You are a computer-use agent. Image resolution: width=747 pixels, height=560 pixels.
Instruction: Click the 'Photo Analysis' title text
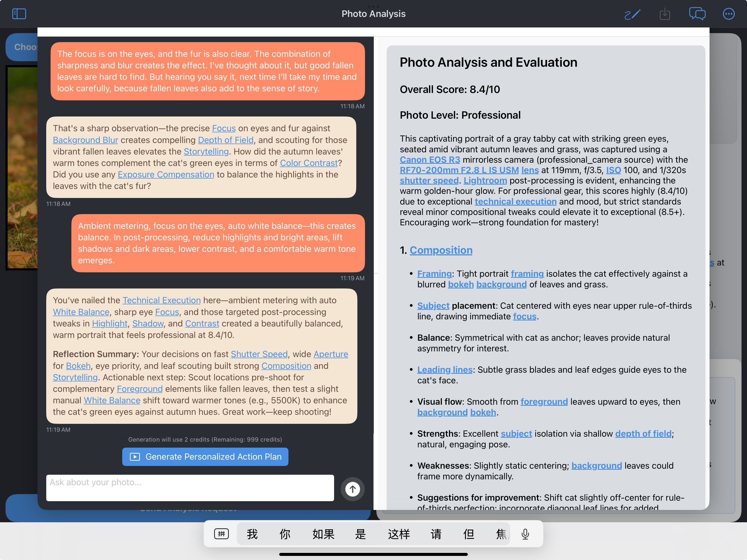pos(373,14)
